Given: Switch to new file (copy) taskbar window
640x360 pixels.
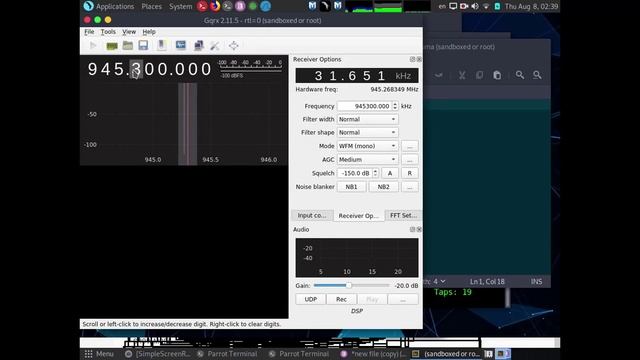Looking at the screenshot, I should tap(373, 354).
